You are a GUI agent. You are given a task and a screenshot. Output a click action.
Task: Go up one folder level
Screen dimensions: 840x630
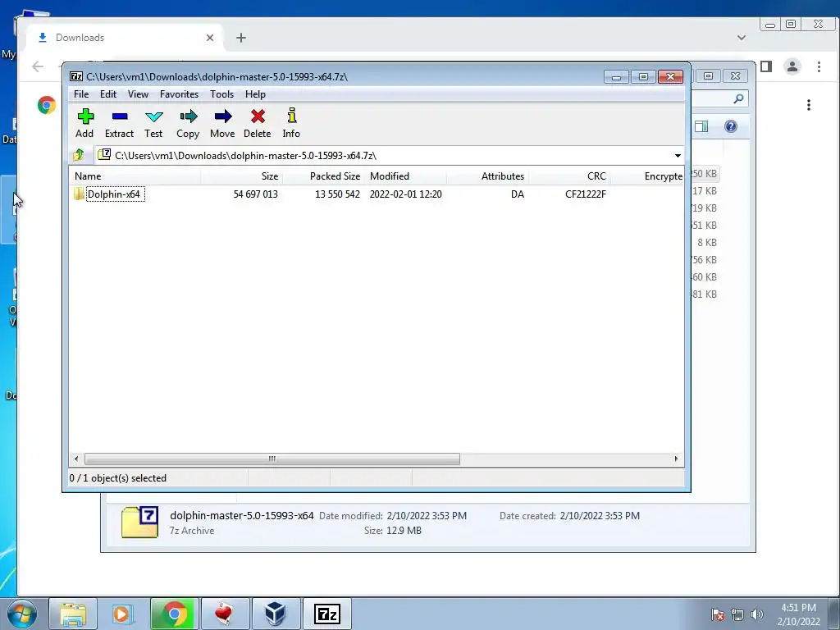click(x=79, y=155)
